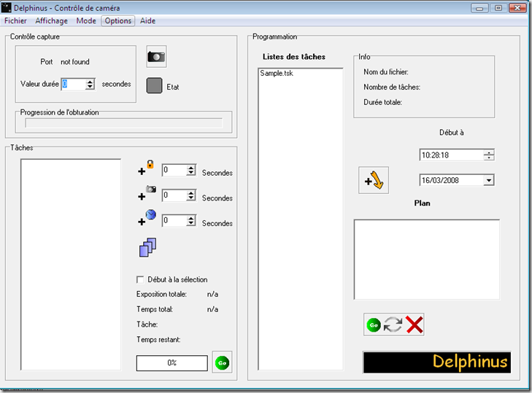The width and height of the screenshot is (532, 393).
Task: Focus the clock task seconds field
Action: click(174, 220)
